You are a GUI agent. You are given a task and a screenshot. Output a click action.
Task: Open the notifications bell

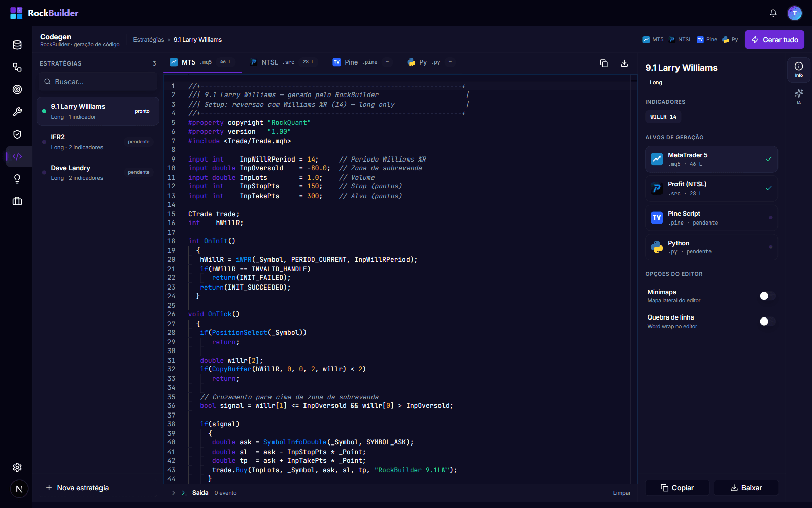click(773, 13)
